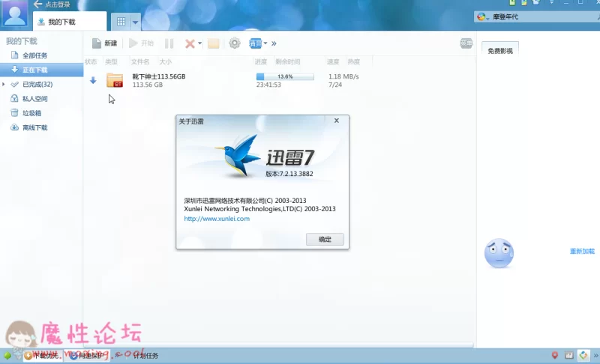Sort by the 剩余时间 column header

click(x=288, y=61)
